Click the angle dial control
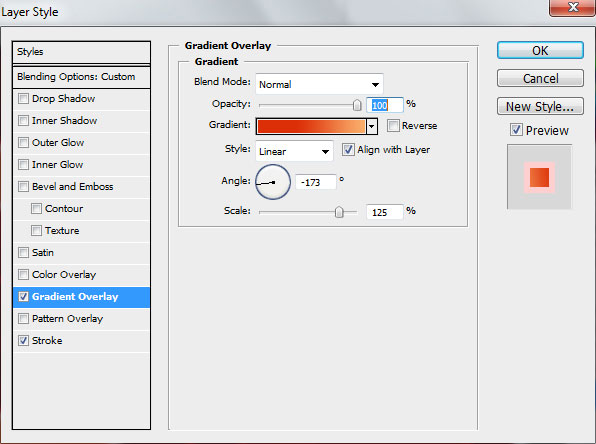596x444 pixels. 273,182
